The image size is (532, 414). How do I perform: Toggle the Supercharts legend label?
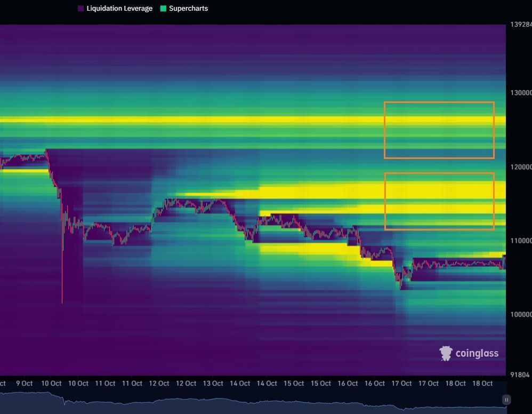point(188,9)
